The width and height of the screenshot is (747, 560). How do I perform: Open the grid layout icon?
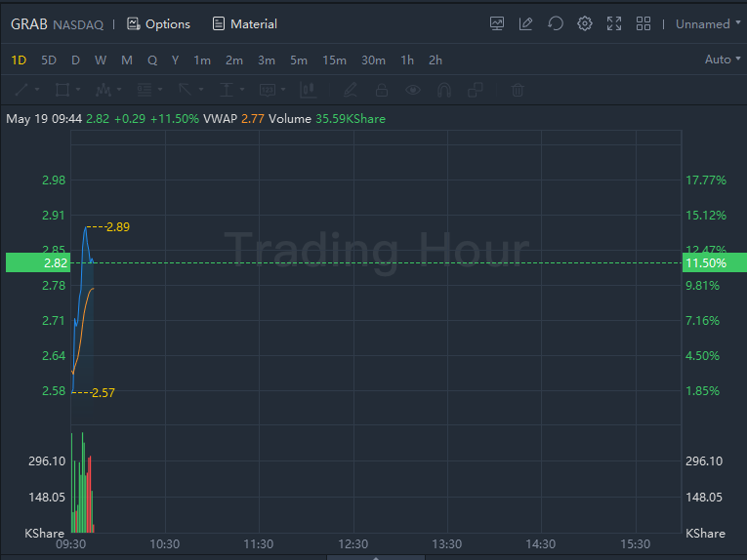[x=643, y=23]
